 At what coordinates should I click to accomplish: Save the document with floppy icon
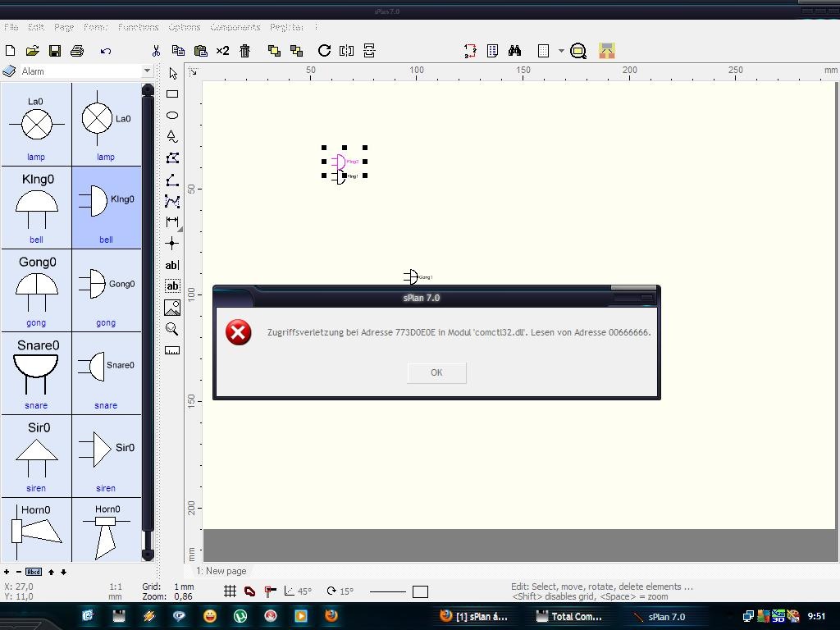point(55,51)
